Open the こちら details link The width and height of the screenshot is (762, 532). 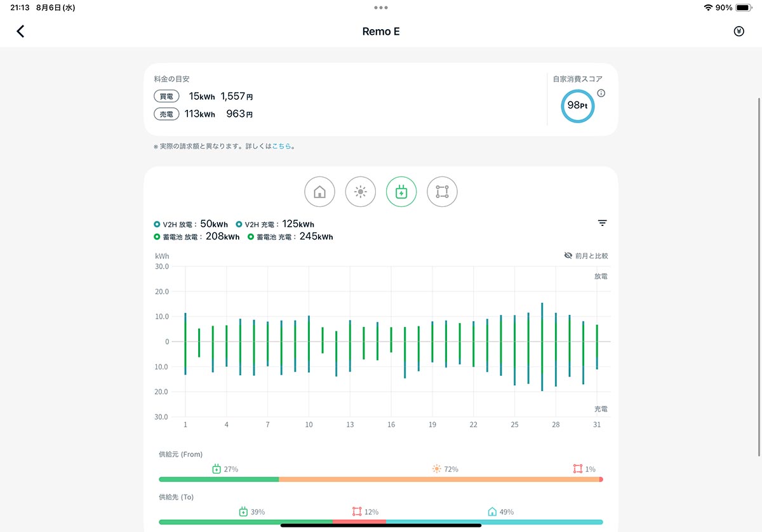pyautogui.click(x=281, y=146)
